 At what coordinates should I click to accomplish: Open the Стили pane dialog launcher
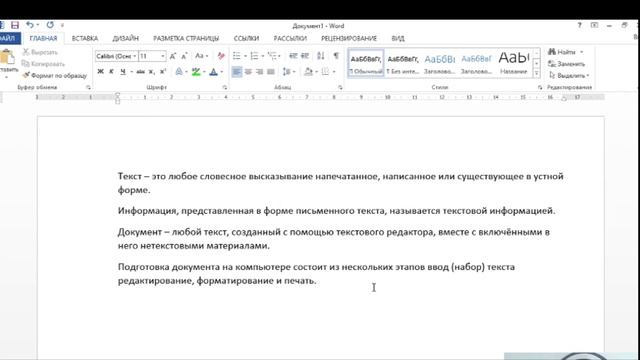coord(540,87)
